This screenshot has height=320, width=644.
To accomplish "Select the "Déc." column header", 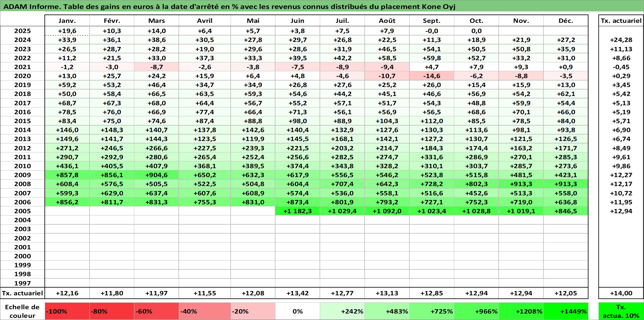I will (566, 21).
